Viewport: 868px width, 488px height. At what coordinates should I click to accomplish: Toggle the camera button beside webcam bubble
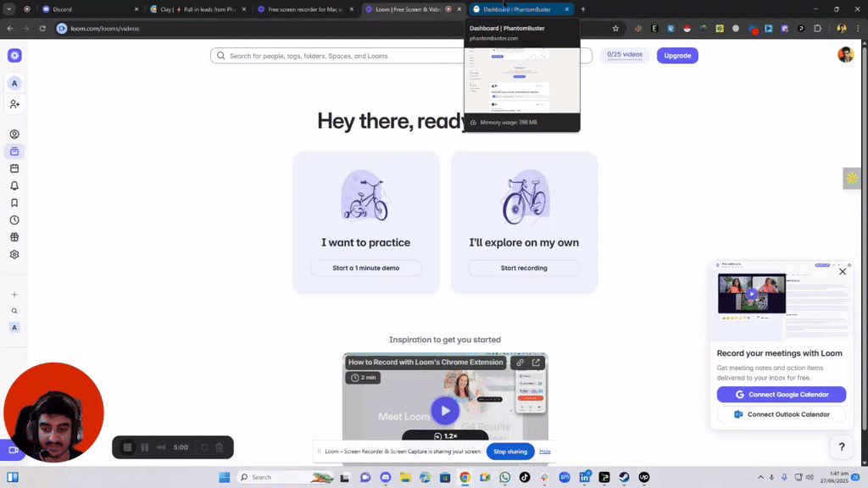tap(12, 450)
